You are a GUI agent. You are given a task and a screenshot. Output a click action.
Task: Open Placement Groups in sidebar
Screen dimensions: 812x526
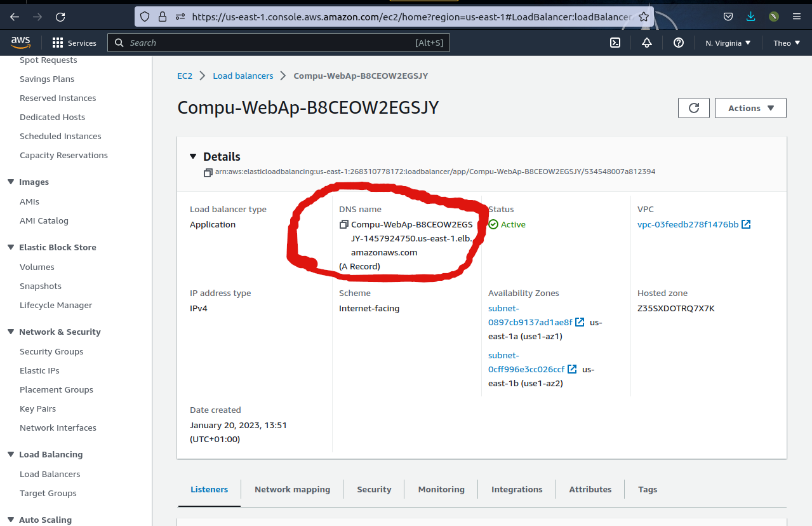click(57, 389)
